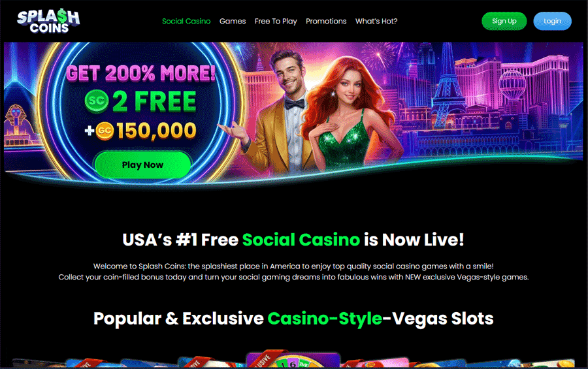
Task: Click the Sphinx illustration in banner
Action: [17, 123]
